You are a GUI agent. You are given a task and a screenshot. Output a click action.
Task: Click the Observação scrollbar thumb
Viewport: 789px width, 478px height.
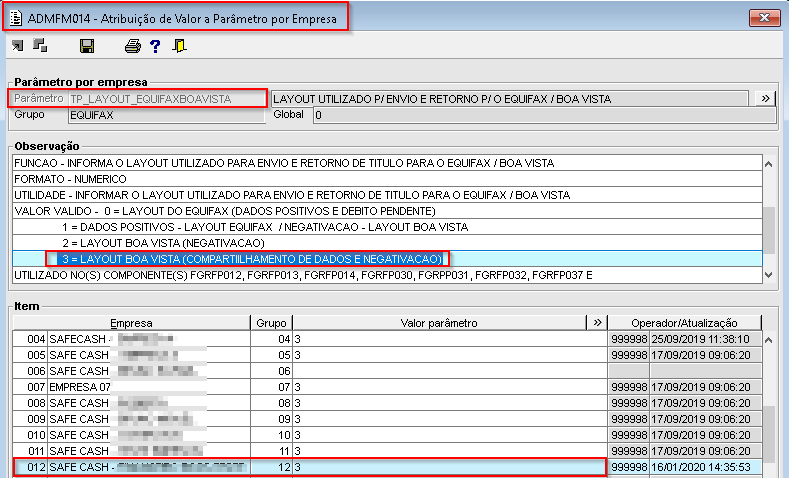[768, 230]
